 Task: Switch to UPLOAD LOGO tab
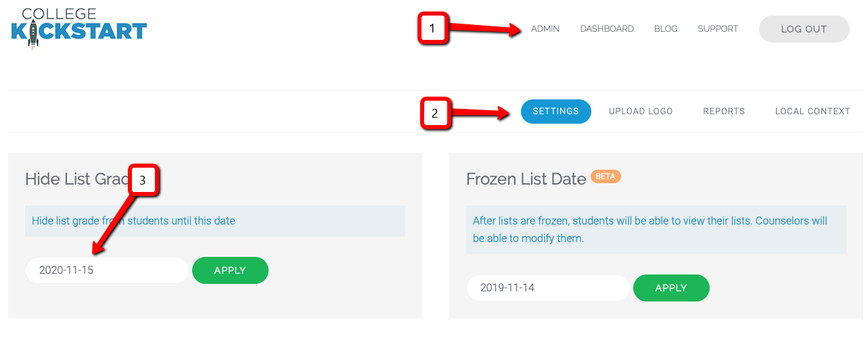click(641, 112)
